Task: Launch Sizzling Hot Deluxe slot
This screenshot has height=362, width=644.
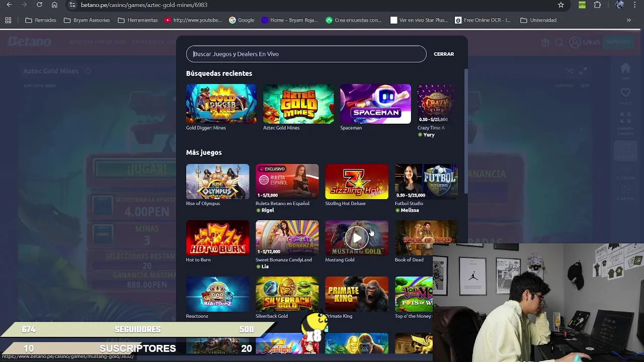Action: coord(357,182)
